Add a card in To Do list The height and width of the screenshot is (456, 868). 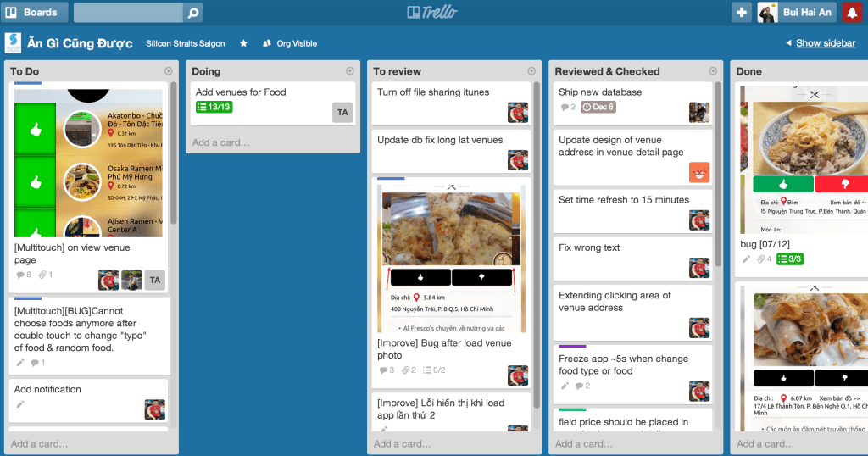point(39,444)
